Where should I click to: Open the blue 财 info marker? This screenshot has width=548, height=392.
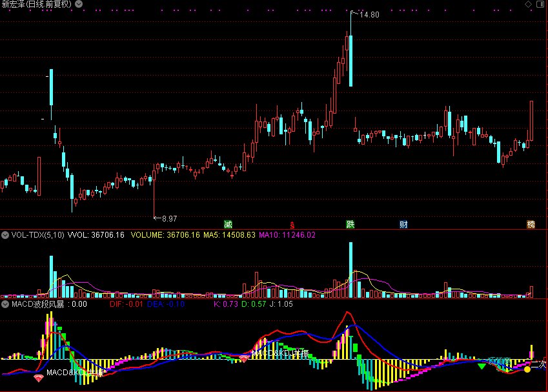403,224
